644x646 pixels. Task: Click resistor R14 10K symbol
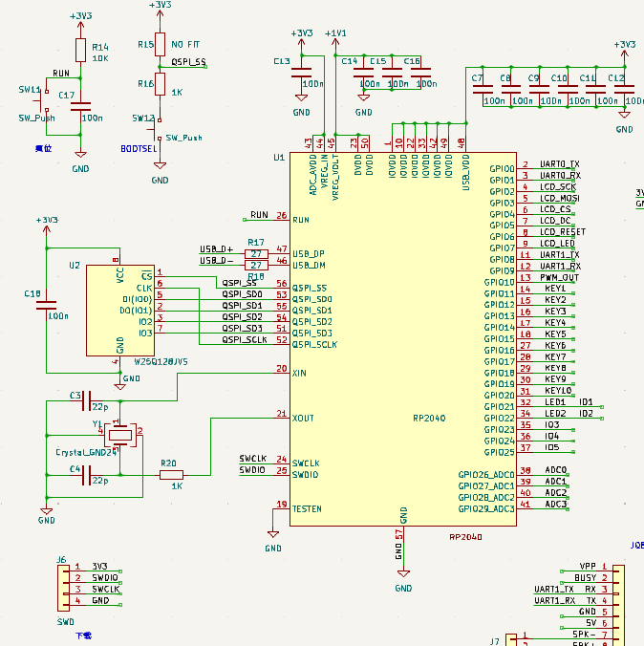pos(81,51)
